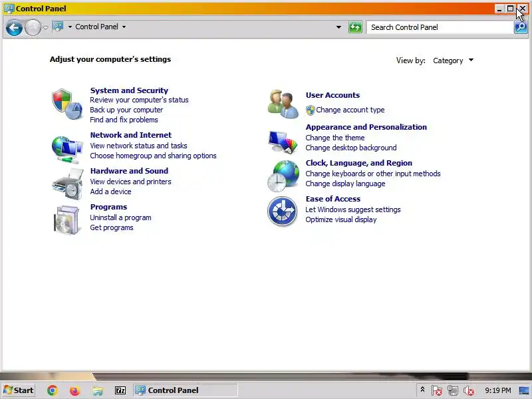Click View network status and tasks
The height and width of the screenshot is (399, 532).
coord(138,146)
